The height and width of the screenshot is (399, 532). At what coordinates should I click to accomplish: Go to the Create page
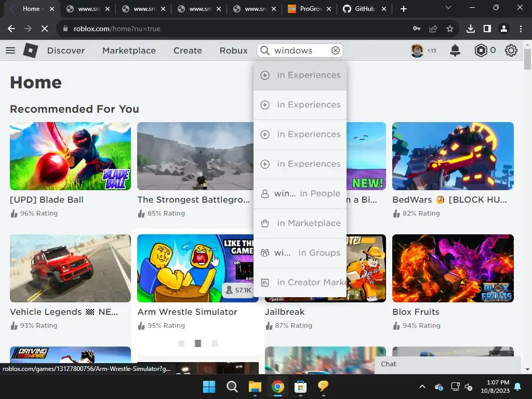[x=188, y=50]
